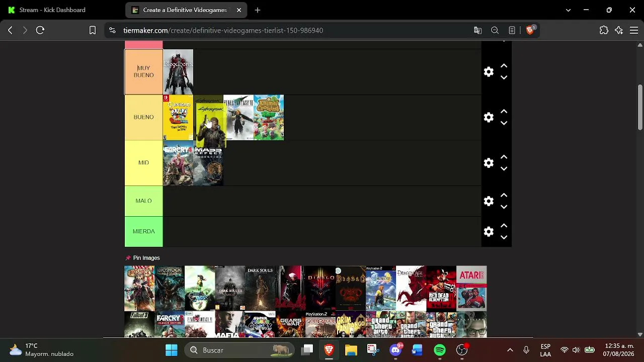Open browser extensions puzzle icon
644x362 pixels.
[604, 30]
